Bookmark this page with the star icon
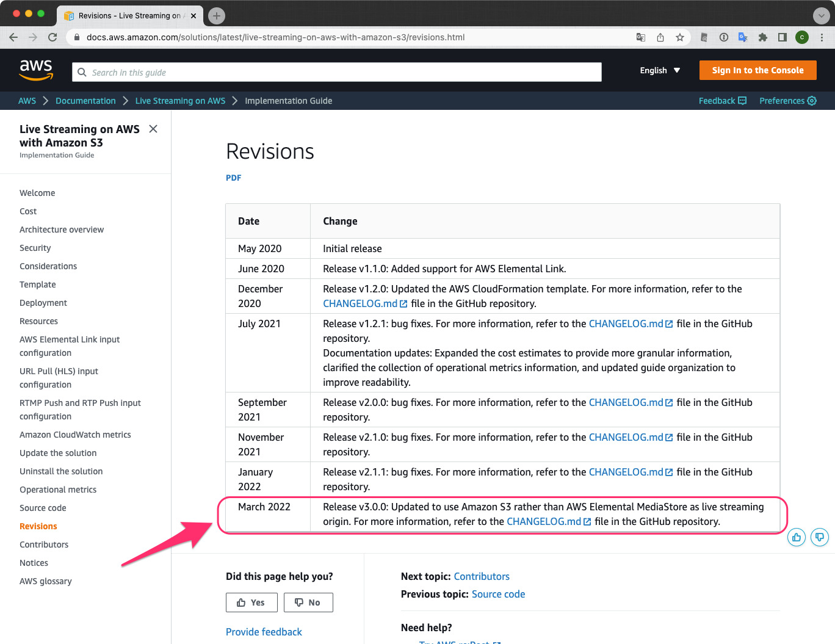This screenshot has height=644, width=835. click(680, 37)
